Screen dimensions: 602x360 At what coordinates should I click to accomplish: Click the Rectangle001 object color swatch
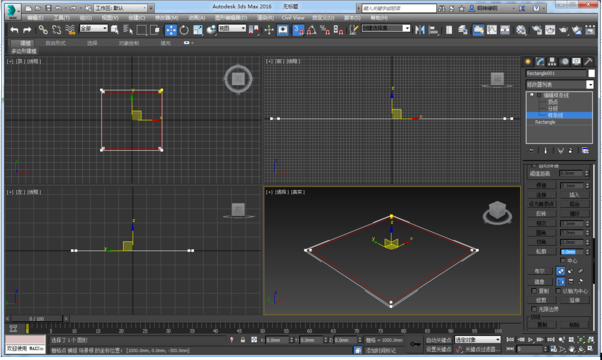pyautogui.click(x=592, y=73)
